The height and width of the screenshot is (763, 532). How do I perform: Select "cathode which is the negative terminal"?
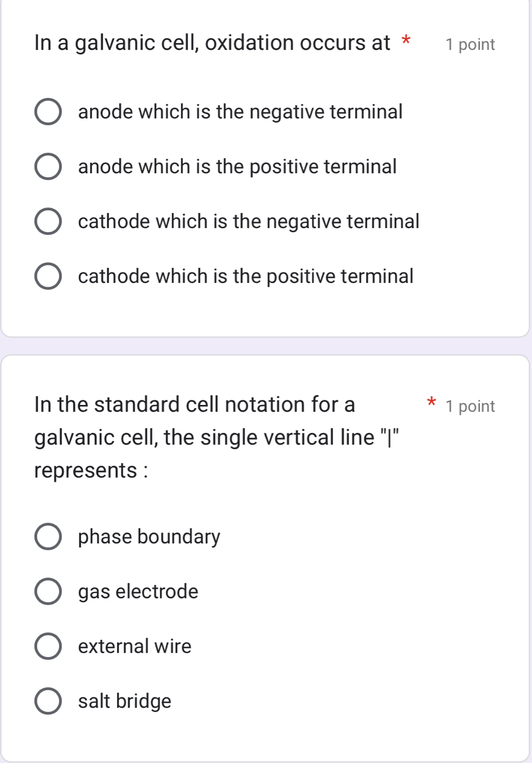(x=49, y=222)
